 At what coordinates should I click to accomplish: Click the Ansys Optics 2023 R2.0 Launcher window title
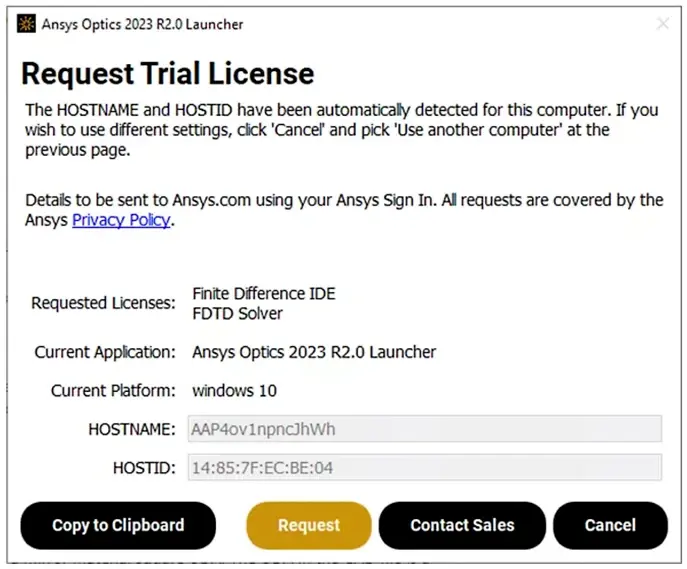pyautogui.click(x=142, y=25)
